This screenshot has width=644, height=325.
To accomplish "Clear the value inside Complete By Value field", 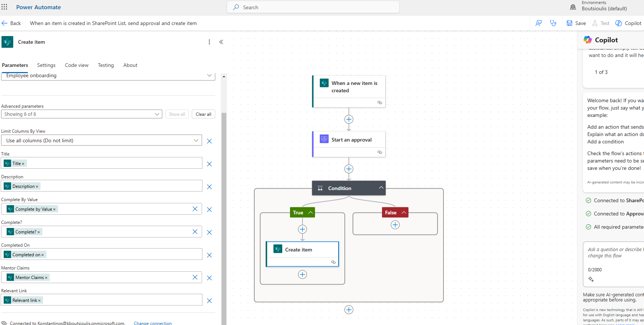I will [x=195, y=209].
